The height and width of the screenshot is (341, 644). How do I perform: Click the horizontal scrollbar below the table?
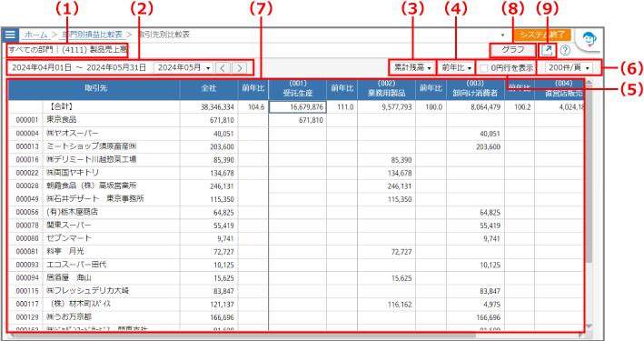point(246,336)
